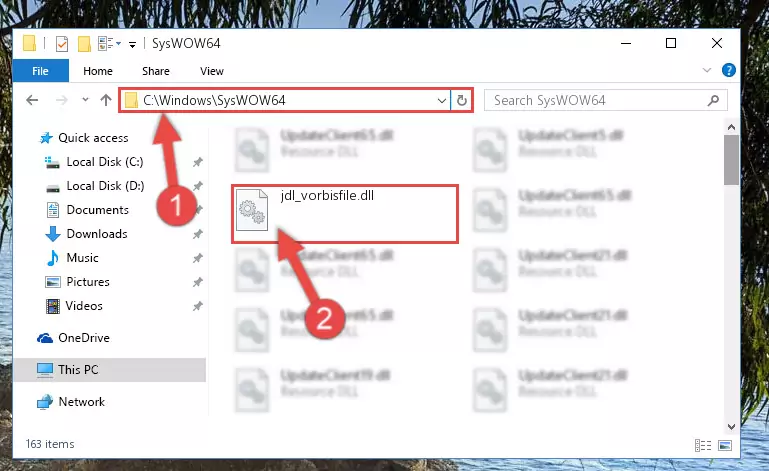Open Documents in the sidebar

pyautogui.click(x=98, y=210)
